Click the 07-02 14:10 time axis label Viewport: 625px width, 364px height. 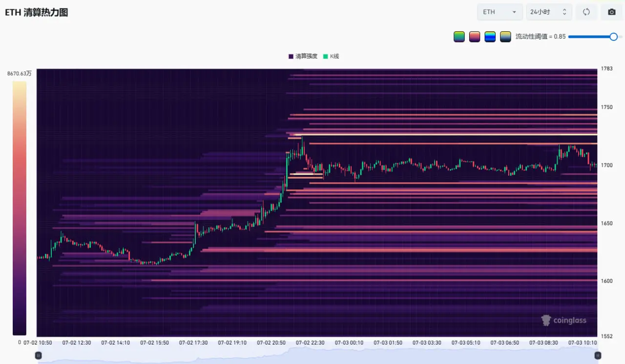[x=116, y=343]
